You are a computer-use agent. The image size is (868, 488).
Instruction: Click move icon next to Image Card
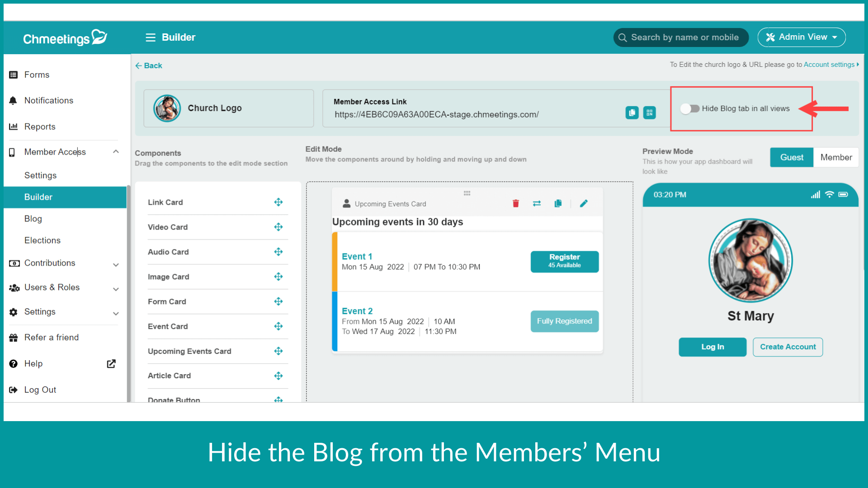278,277
